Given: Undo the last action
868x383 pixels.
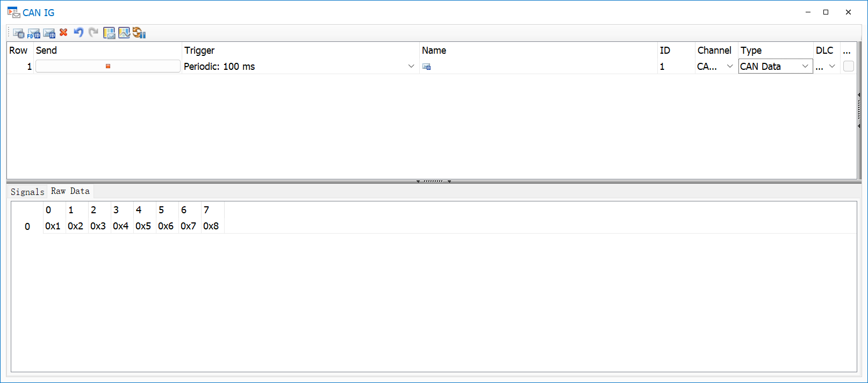Looking at the screenshot, I should 78,32.
